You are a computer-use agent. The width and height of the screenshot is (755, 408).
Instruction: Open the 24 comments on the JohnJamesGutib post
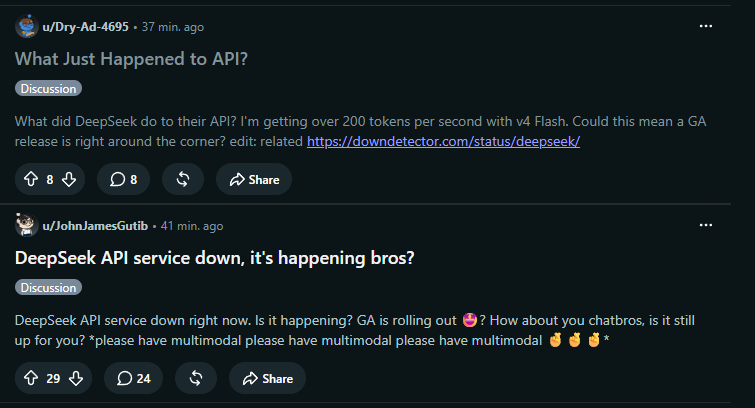point(133,378)
